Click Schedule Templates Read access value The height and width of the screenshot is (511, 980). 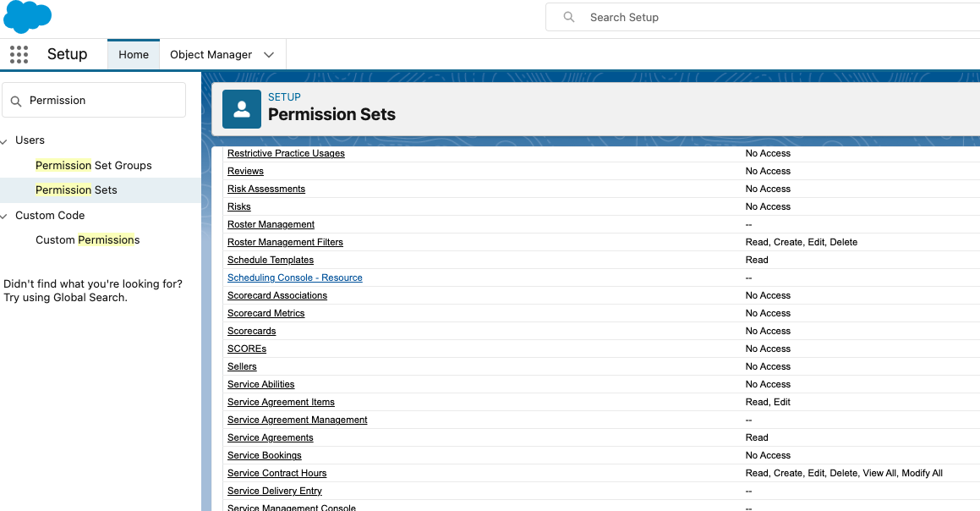(x=757, y=260)
